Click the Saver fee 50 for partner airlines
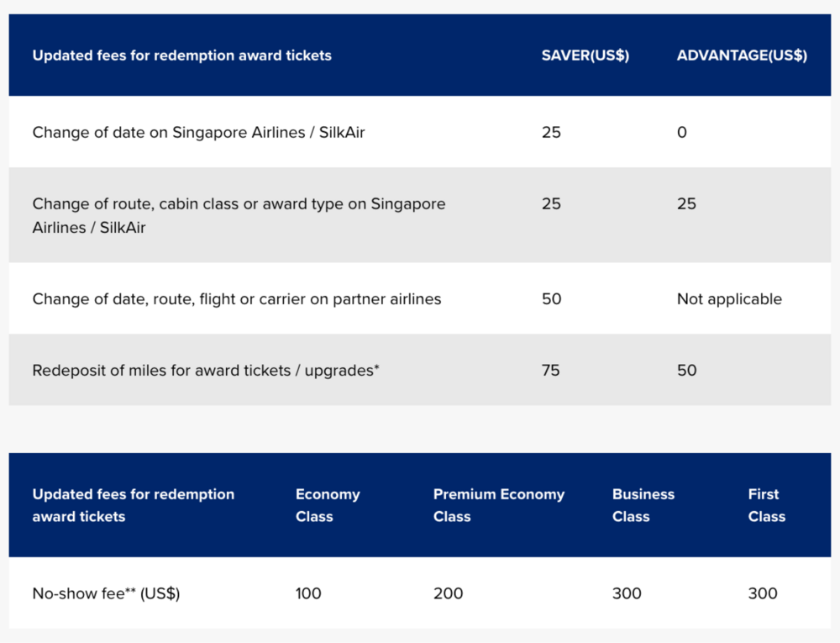 (x=551, y=298)
